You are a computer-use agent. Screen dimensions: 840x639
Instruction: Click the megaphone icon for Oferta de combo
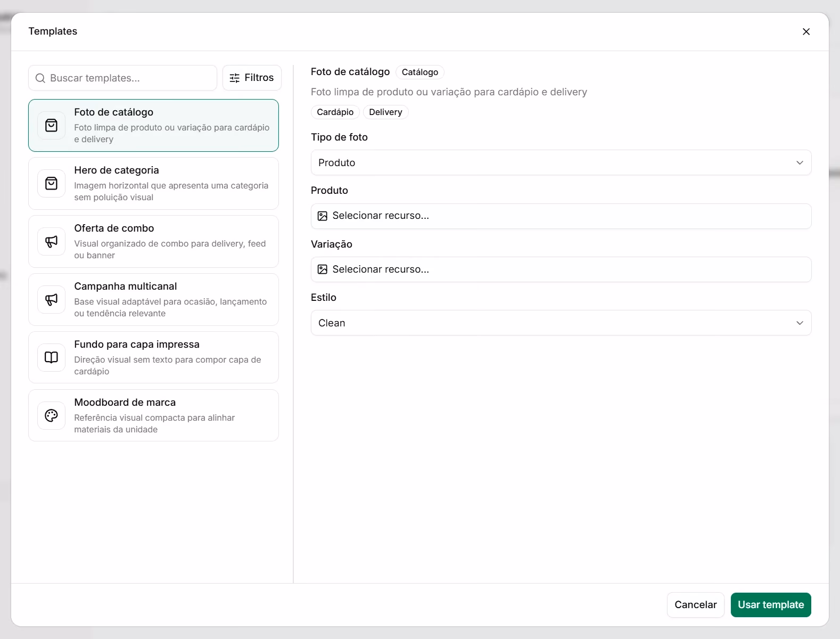pos(52,242)
